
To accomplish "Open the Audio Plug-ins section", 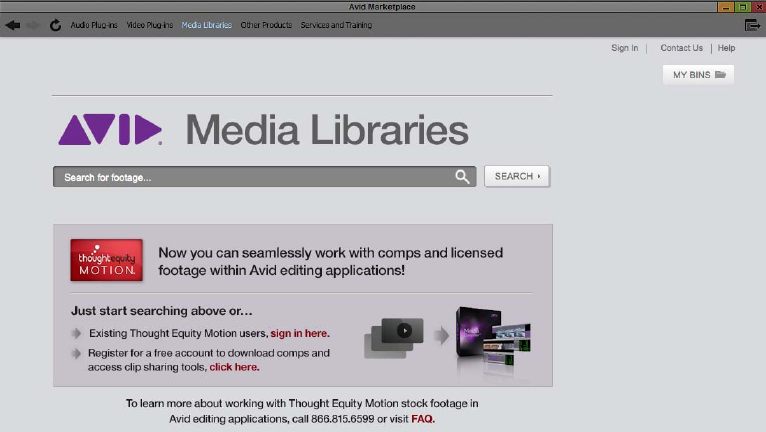I will (x=94, y=25).
